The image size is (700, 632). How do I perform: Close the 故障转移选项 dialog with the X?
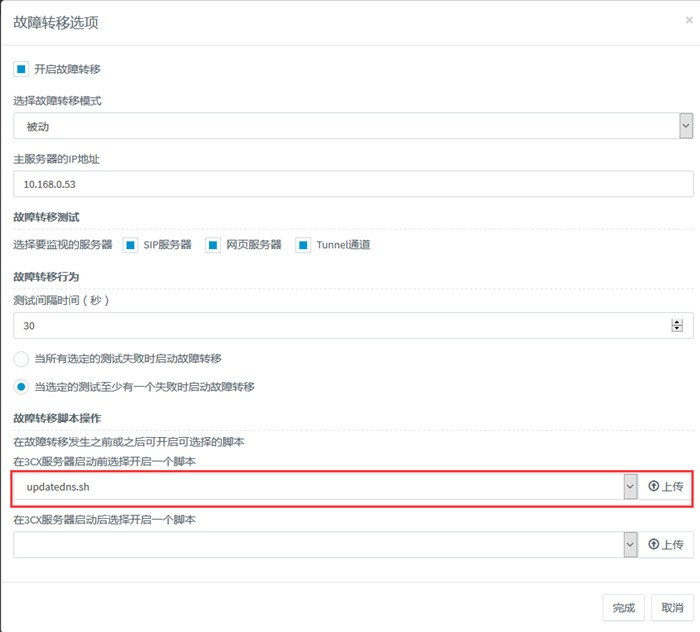[x=689, y=20]
